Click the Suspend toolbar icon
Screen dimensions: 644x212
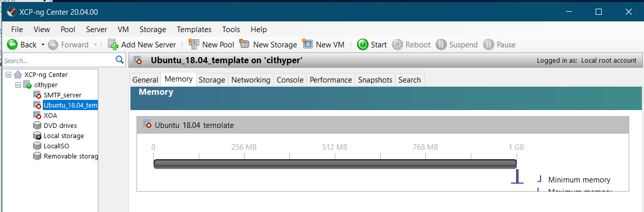click(441, 44)
